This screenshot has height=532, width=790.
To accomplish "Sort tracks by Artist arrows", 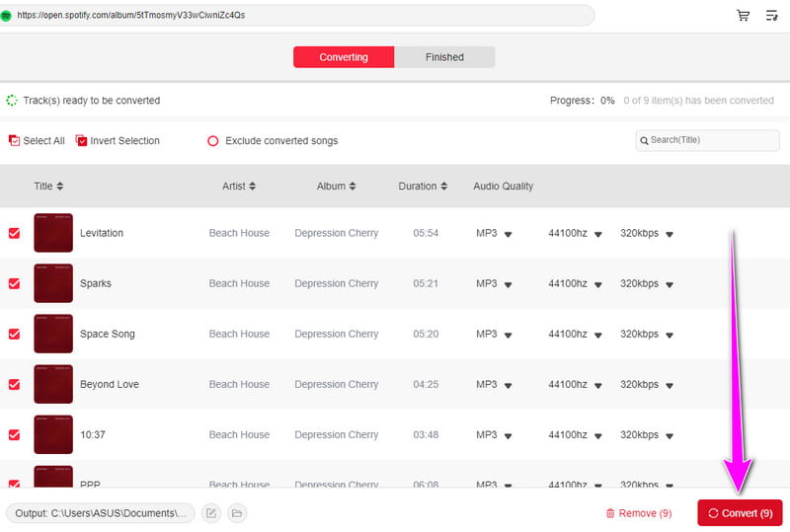I will pyautogui.click(x=252, y=187).
